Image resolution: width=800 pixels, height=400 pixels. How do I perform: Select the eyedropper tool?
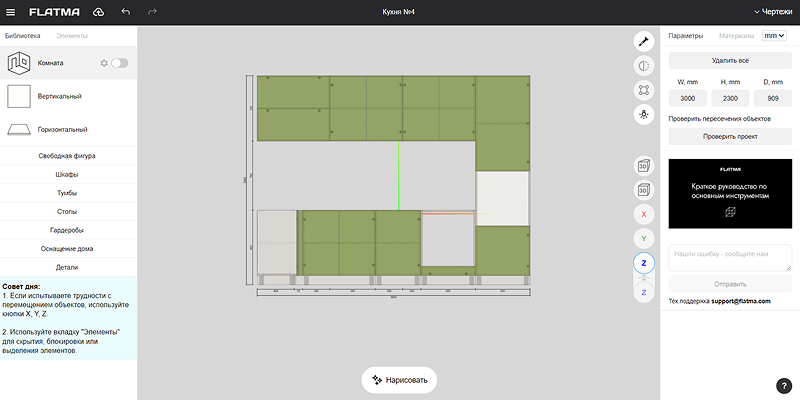click(644, 41)
